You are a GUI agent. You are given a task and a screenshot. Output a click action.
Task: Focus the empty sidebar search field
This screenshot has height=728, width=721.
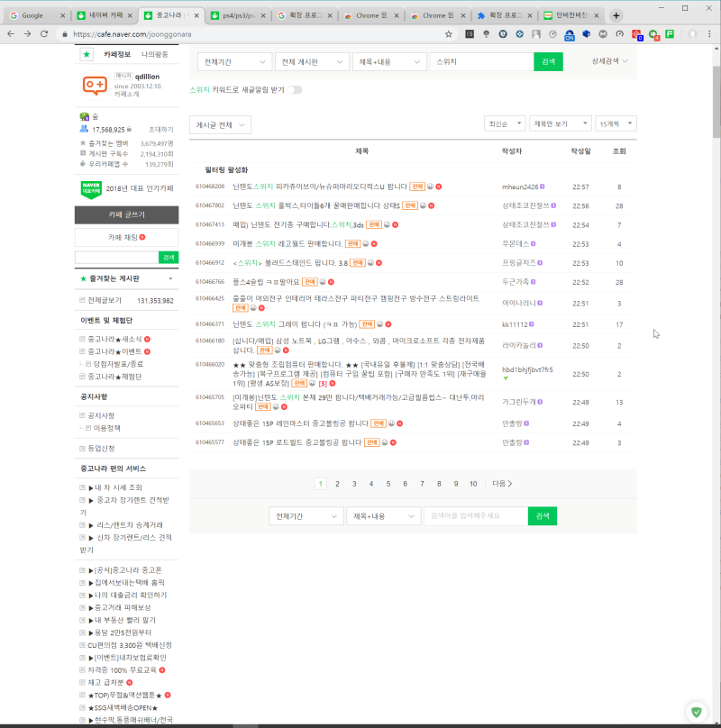click(x=116, y=257)
